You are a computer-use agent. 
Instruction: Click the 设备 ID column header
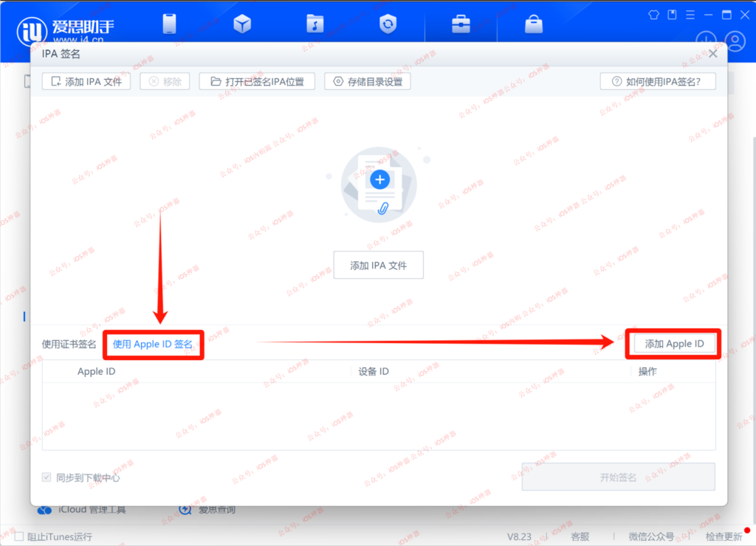pyautogui.click(x=374, y=372)
